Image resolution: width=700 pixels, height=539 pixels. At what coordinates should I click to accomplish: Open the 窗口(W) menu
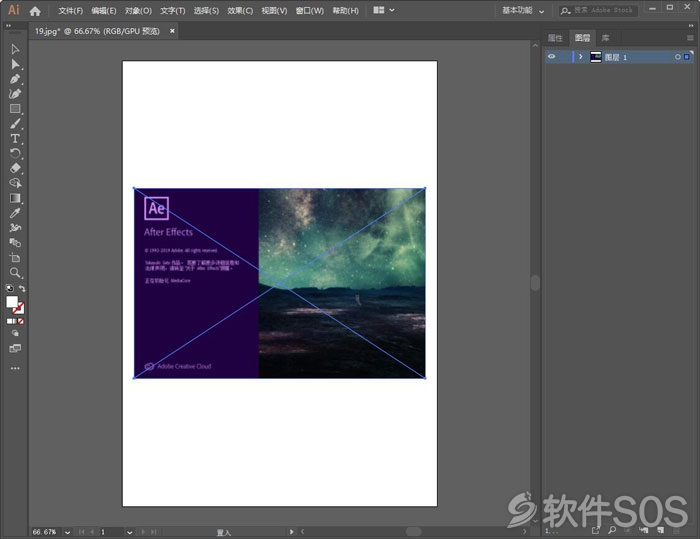tap(310, 10)
